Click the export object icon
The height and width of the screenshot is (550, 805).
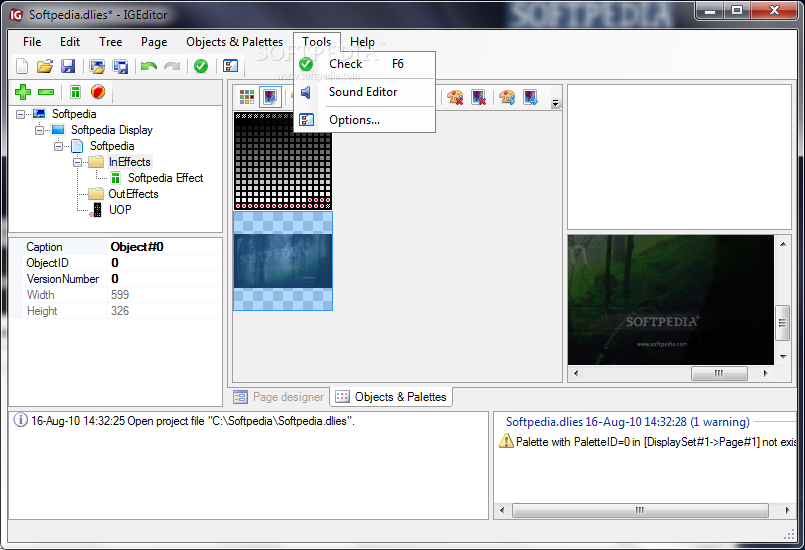pos(530,97)
